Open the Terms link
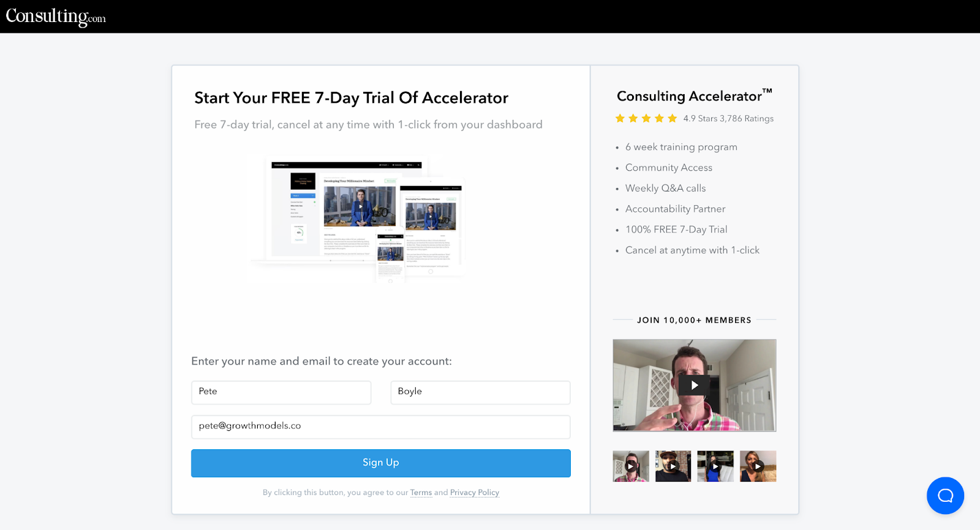This screenshot has height=530, width=980. point(421,493)
